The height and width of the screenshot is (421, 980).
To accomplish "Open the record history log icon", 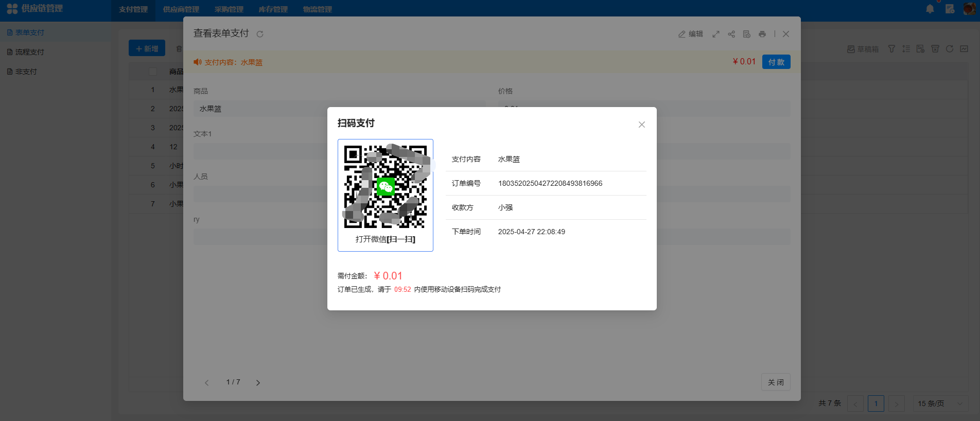I will point(747,34).
